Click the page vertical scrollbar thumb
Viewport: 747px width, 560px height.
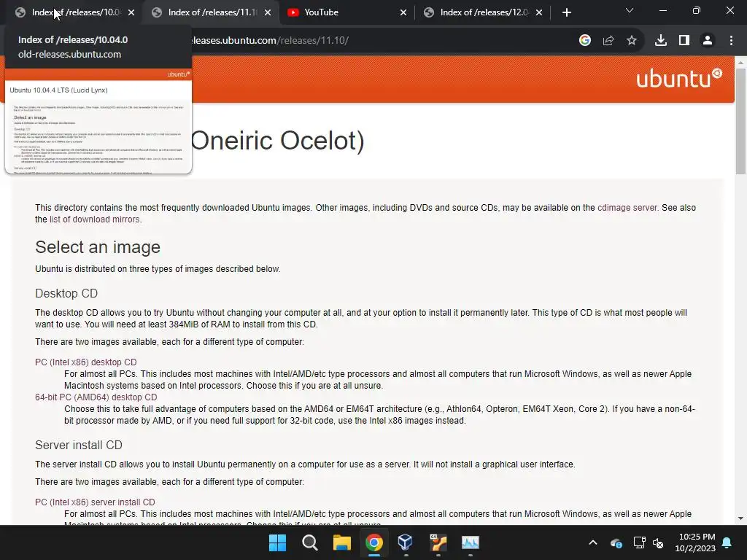point(740,122)
